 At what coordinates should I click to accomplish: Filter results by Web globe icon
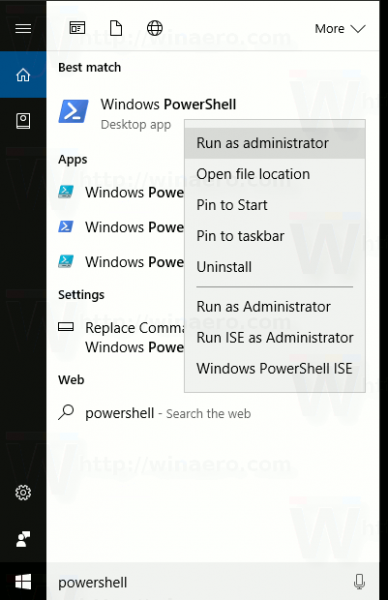pyautogui.click(x=155, y=28)
